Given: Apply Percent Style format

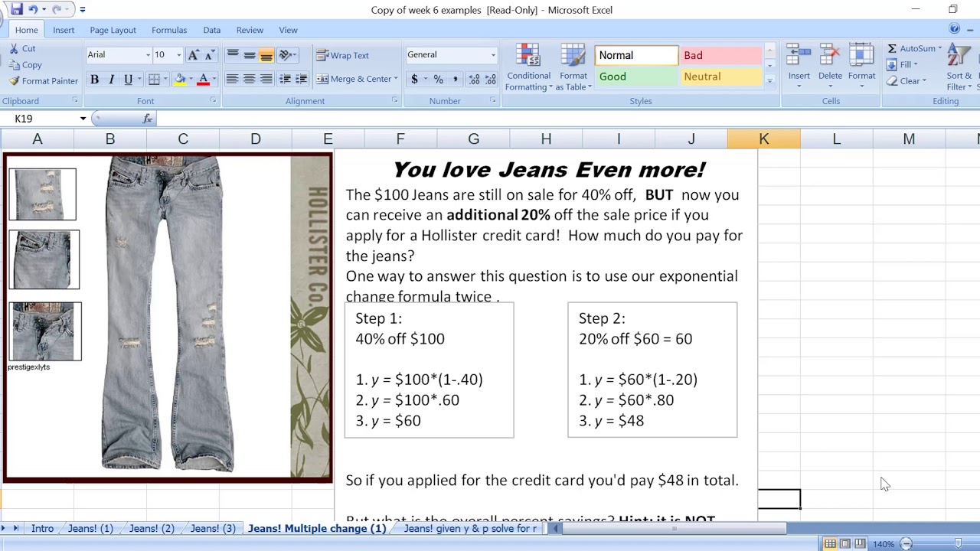Looking at the screenshot, I should [x=438, y=79].
